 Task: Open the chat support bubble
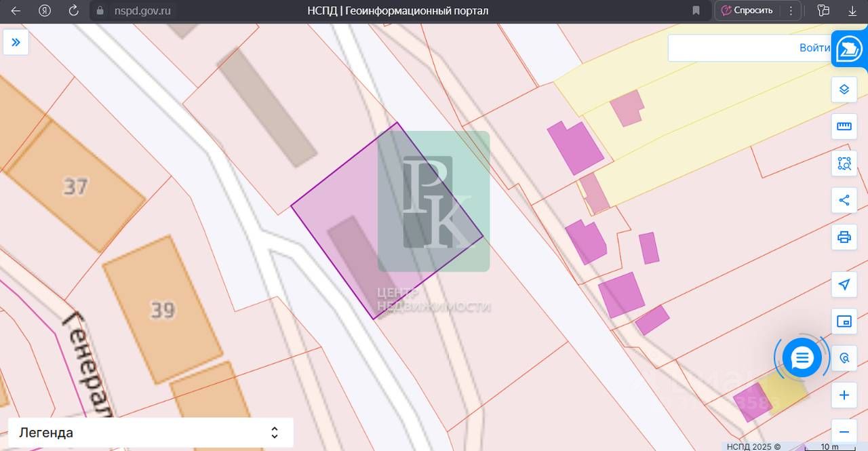tap(802, 357)
